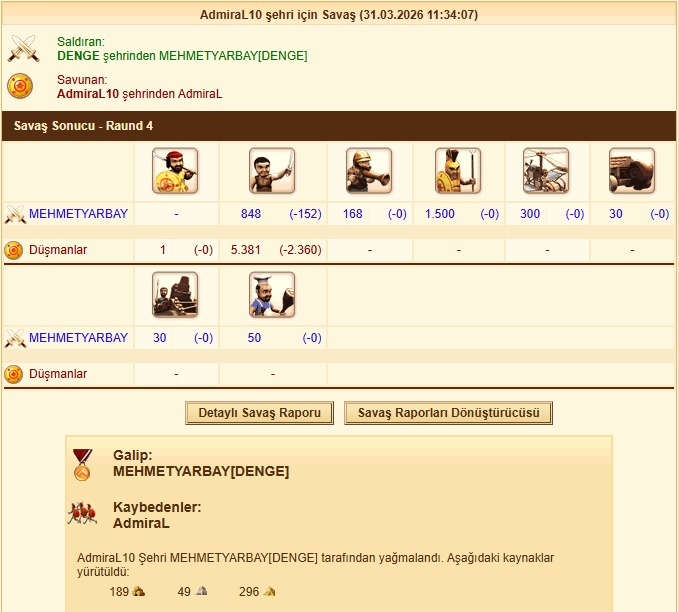Select the cook unit icon

click(x=272, y=295)
